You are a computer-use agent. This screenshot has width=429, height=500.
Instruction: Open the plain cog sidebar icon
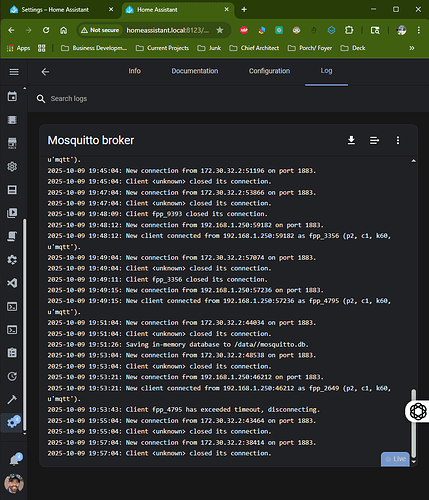[x=12, y=166]
